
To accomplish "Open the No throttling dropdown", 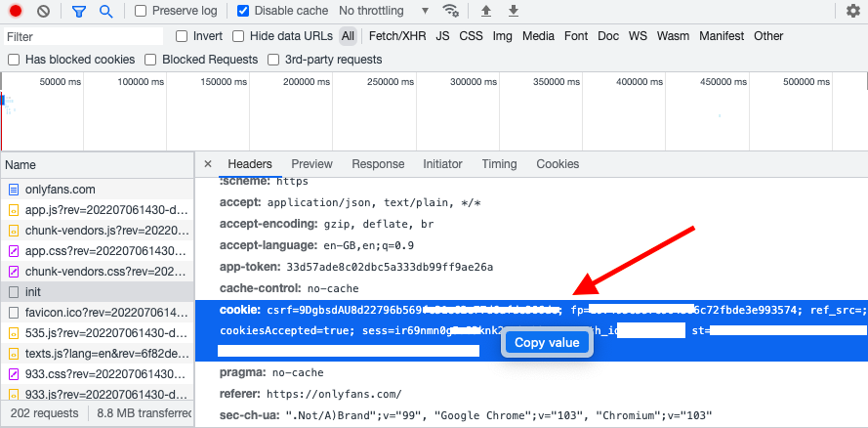I will click(x=384, y=11).
